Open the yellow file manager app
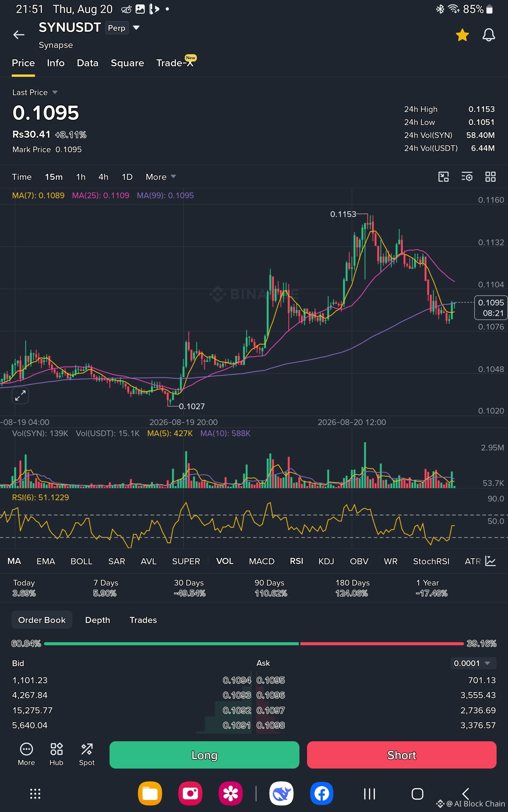The image size is (508, 812). 150,794
